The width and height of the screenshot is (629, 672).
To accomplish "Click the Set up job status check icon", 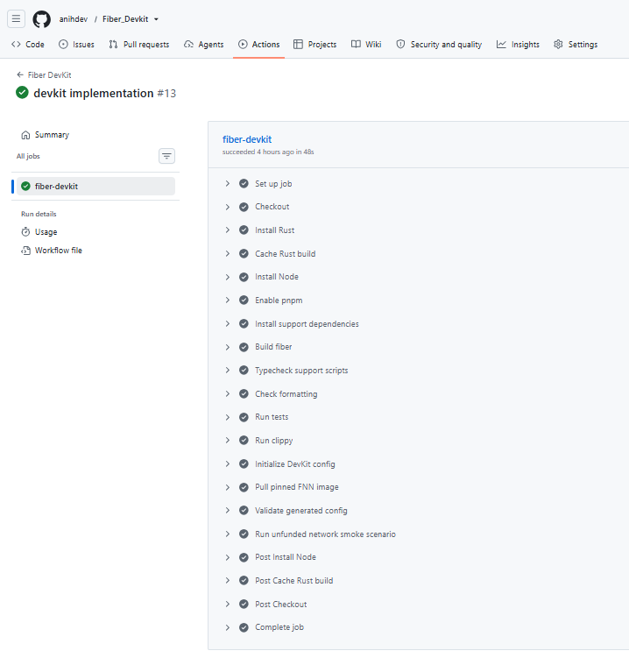I will 244,183.
